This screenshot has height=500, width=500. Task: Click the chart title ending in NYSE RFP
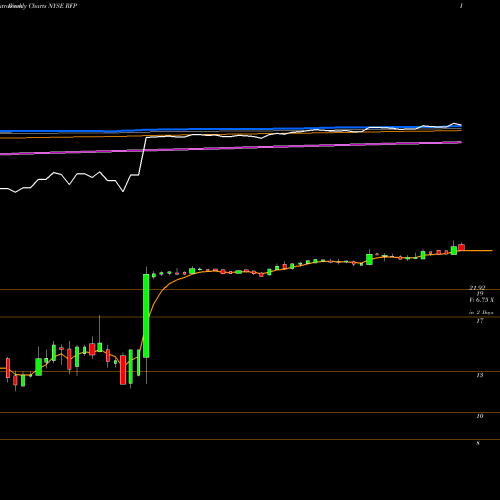pyautogui.click(x=38, y=6)
